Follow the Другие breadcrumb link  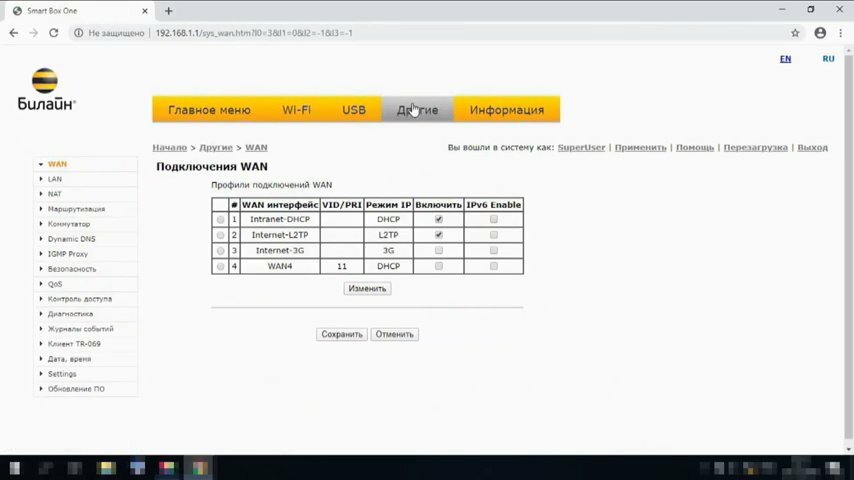point(216,148)
